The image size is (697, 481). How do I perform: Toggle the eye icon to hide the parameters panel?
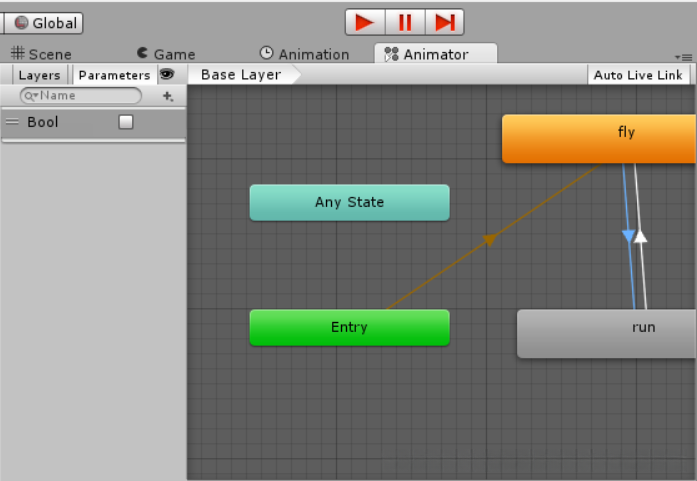(x=167, y=74)
